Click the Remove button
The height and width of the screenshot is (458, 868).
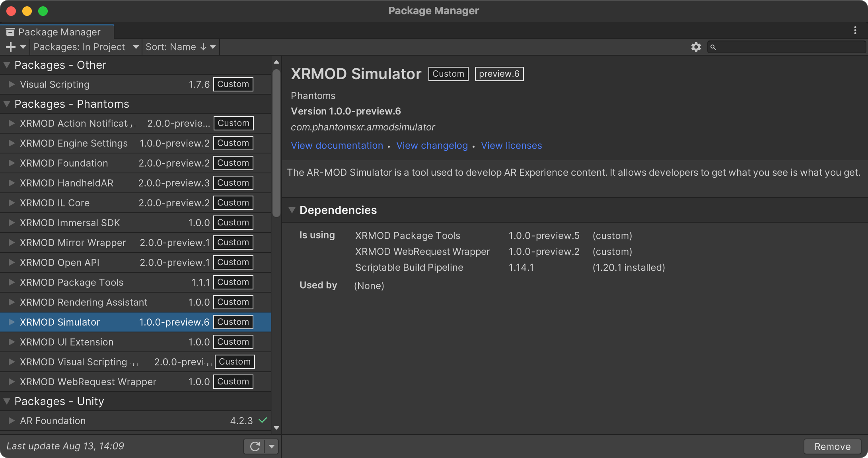(x=832, y=446)
